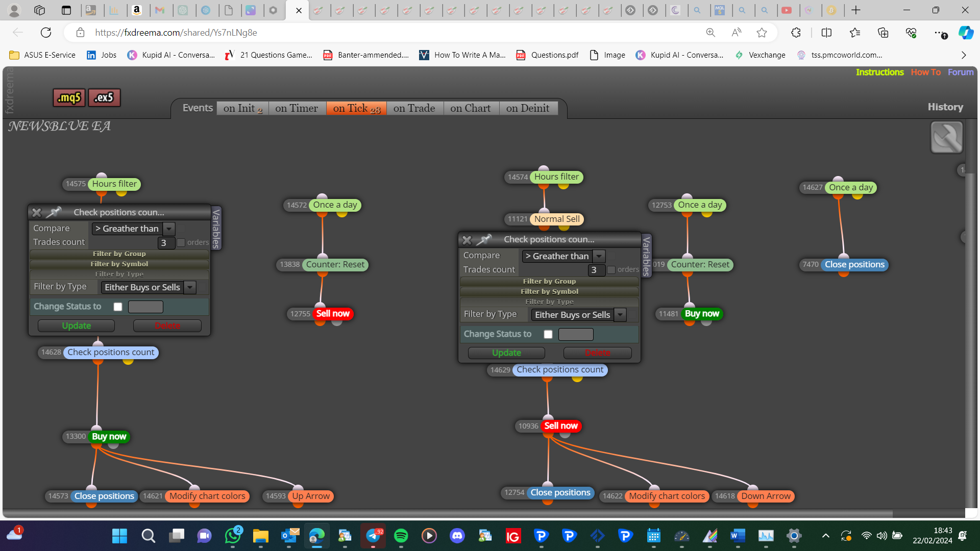Expand Filter by Symbol in left panel
This screenshot has width=980, height=551.
[119, 264]
